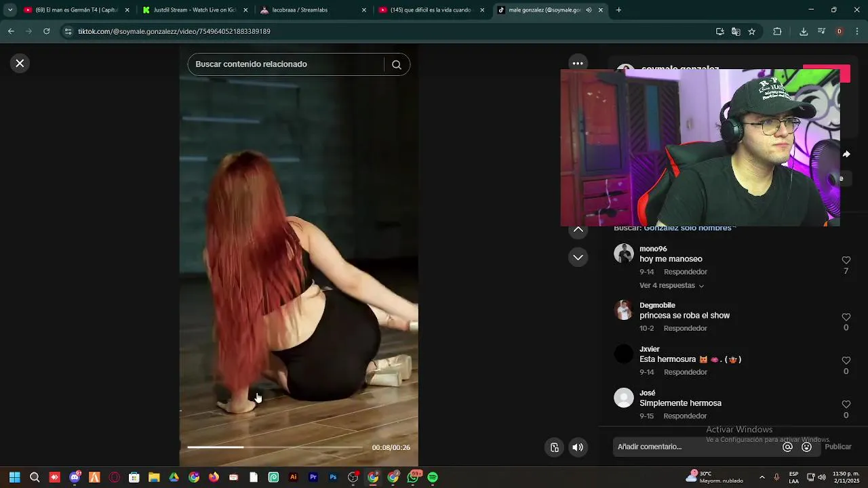The width and height of the screenshot is (868, 488).
Task: Go back in browser history
Action: tap(11, 31)
